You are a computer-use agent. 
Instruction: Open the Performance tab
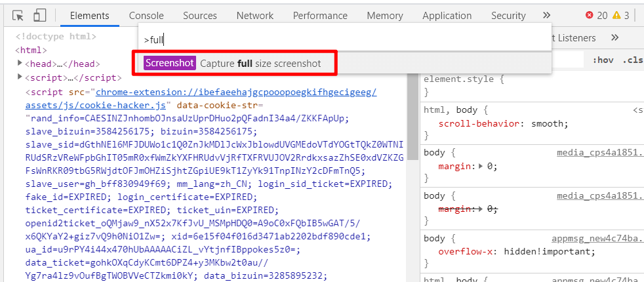320,16
